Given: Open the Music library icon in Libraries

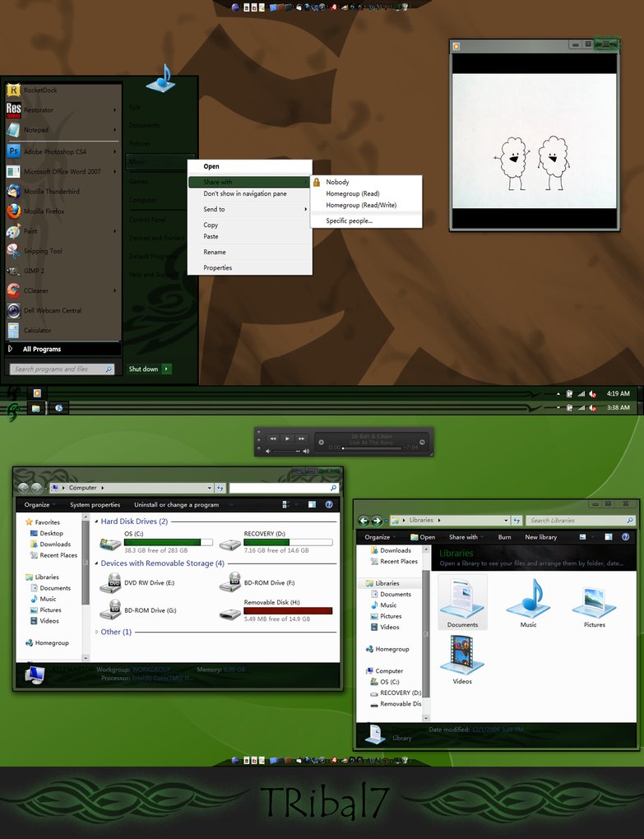Looking at the screenshot, I should [x=528, y=603].
